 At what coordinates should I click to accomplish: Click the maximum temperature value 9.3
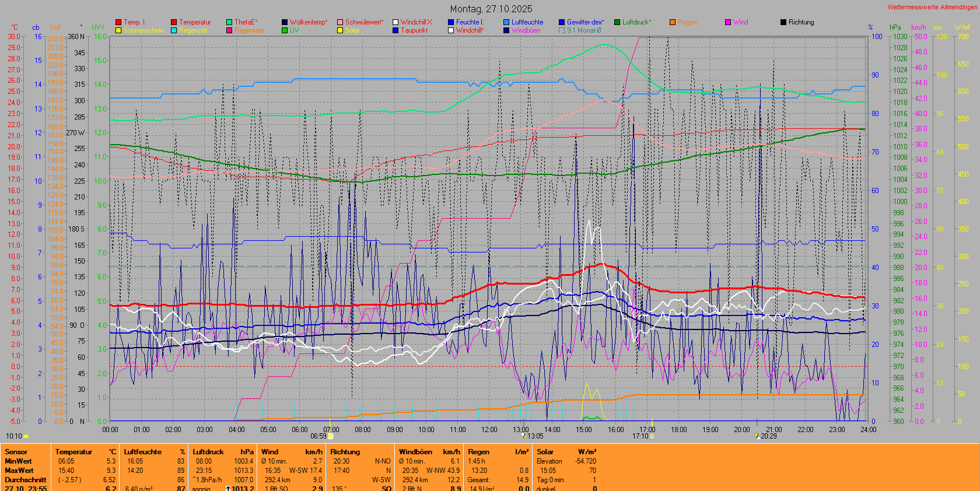click(111, 471)
